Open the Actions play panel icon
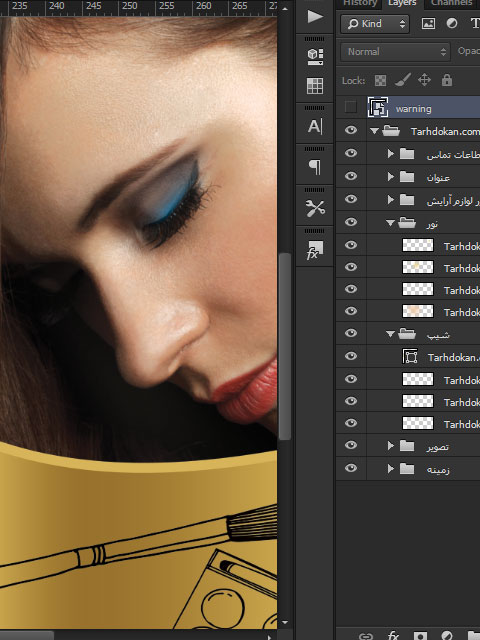 pos(315,17)
